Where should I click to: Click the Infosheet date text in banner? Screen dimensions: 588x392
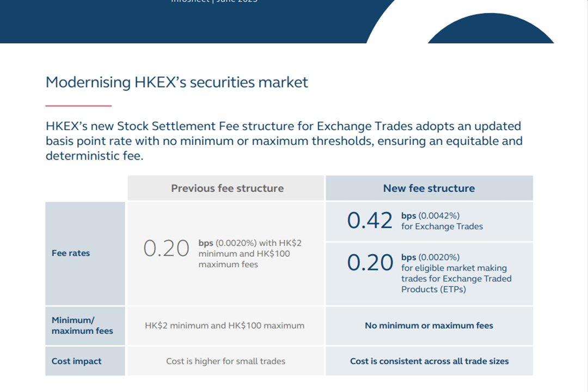pos(214,1)
